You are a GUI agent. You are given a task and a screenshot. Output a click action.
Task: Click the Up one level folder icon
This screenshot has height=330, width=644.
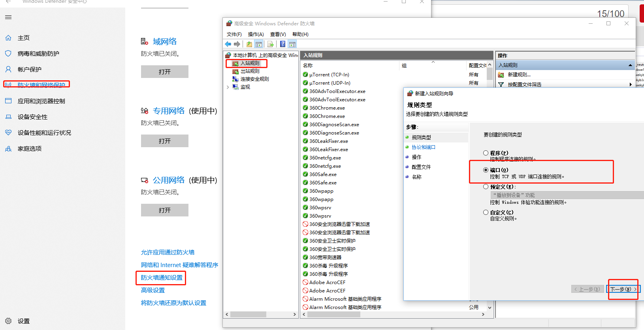tap(249, 44)
